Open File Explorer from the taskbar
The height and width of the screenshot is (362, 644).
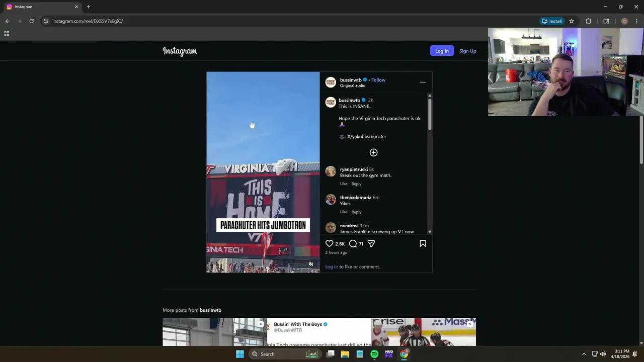tap(345, 354)
